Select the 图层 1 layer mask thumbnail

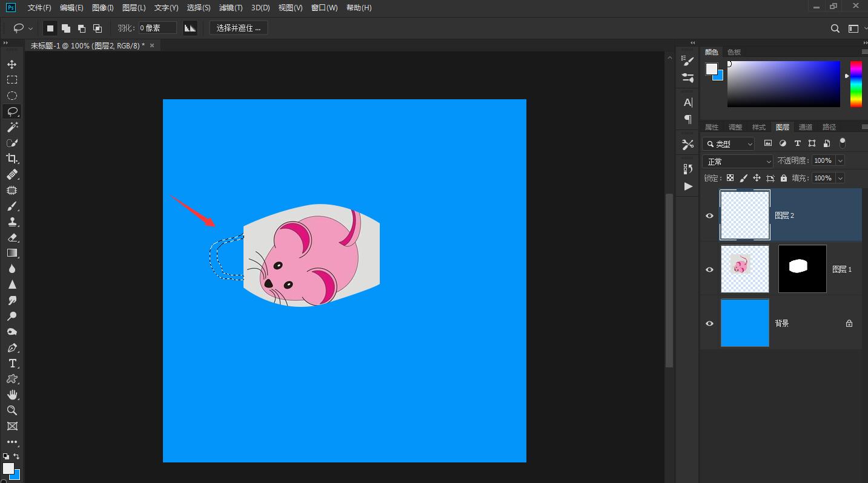click(802, 269)
